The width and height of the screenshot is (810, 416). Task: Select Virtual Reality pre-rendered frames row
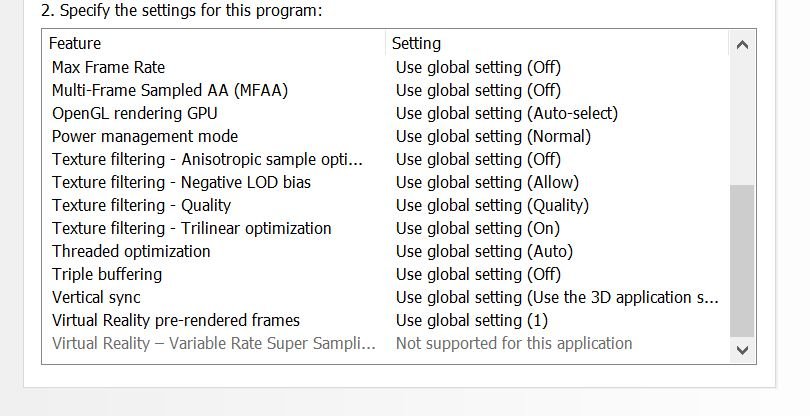175,320
